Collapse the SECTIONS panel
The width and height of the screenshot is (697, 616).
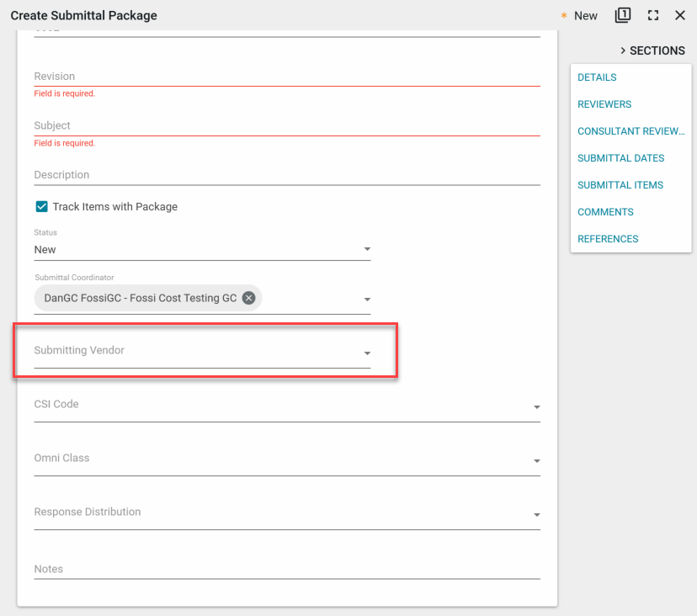coord(652,50)
